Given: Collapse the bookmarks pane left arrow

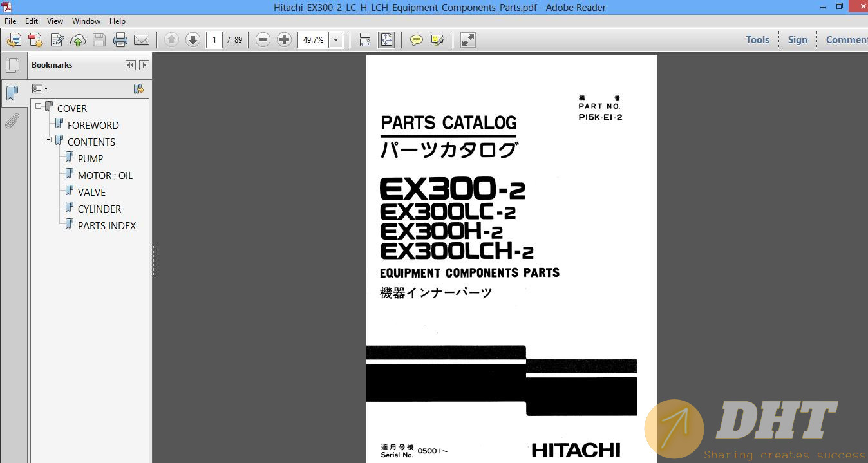Looking at the screenshot, I should tap(131, 65).
